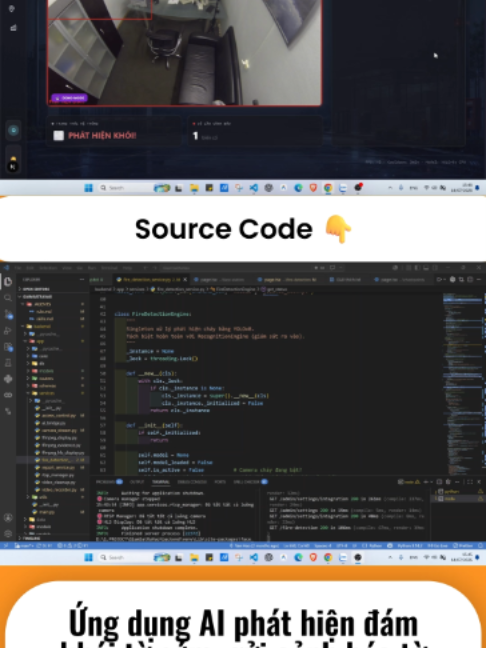
Task: Click Chrome icon in taskbar under code editor
Action: (x=328, y=557)
